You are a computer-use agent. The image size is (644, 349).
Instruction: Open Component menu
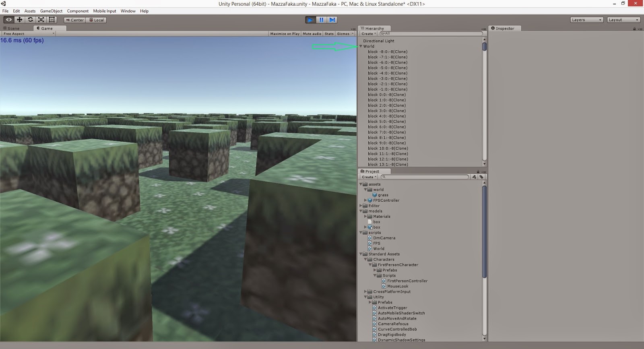[x=78, y=11]
